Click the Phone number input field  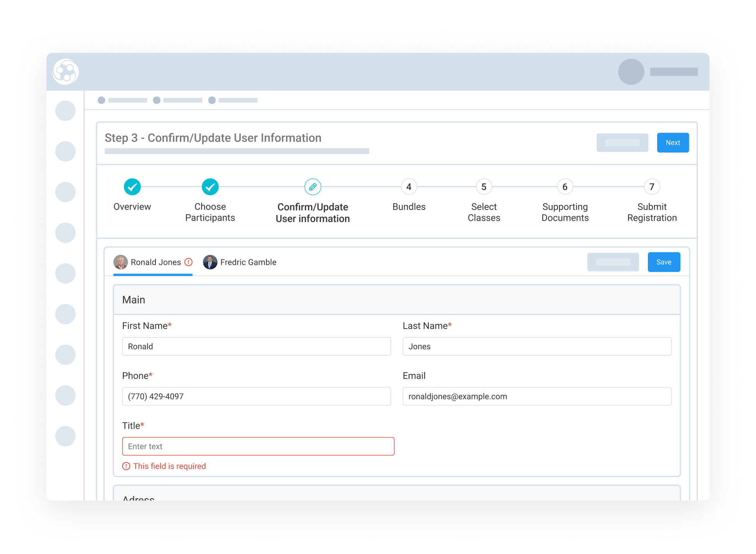257,396
